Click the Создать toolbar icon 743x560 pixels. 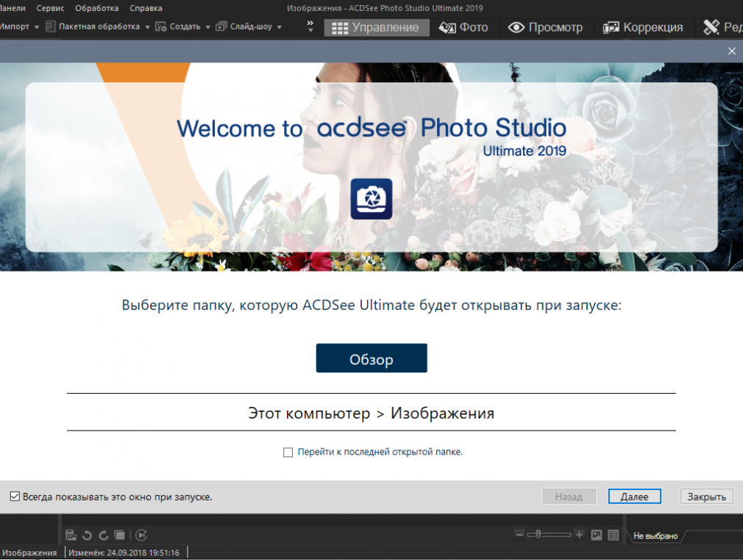[161, 26]
